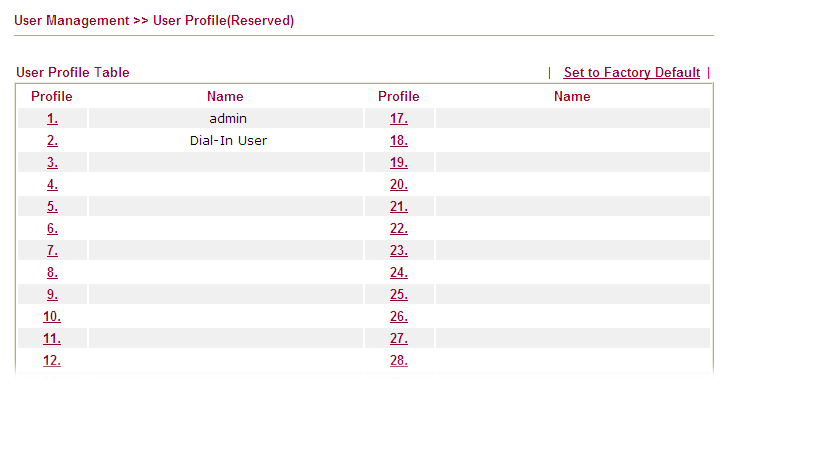819x460 pixels.
Task: Click profile index 21
Action: 399,207
